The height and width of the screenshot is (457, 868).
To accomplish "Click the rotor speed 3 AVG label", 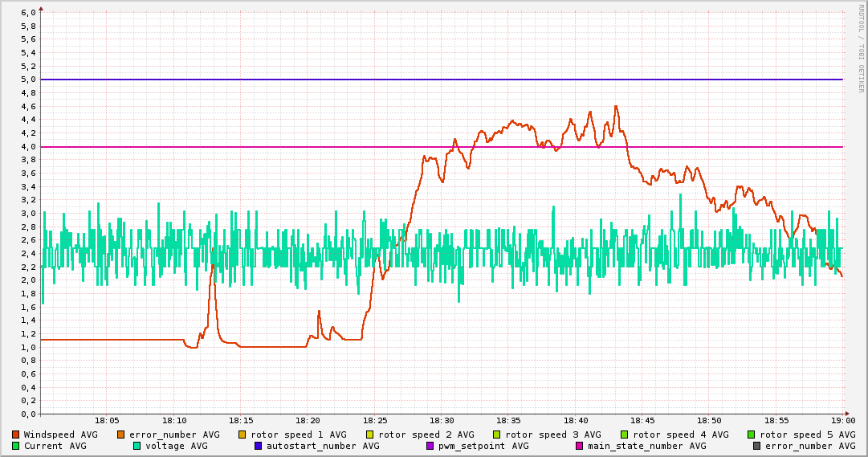I will coord(553,435).
